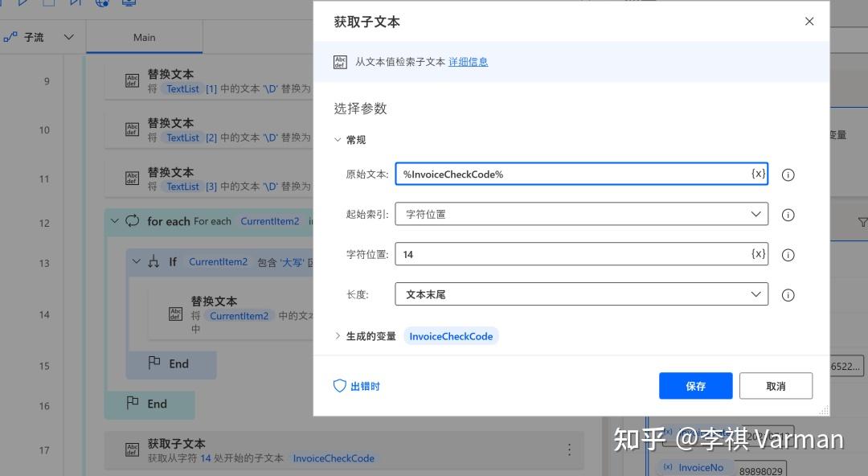
Task: Click {x} icon in 字符位置 field
Action: pyautogui.click(x=756, y=253)
